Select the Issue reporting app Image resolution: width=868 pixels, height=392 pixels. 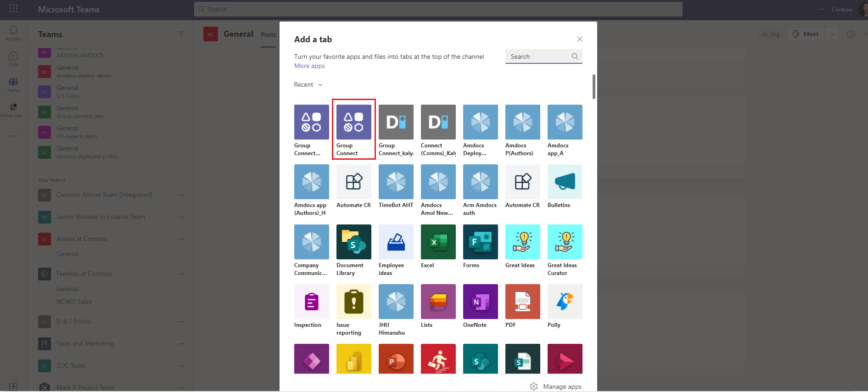click(354, 310)
